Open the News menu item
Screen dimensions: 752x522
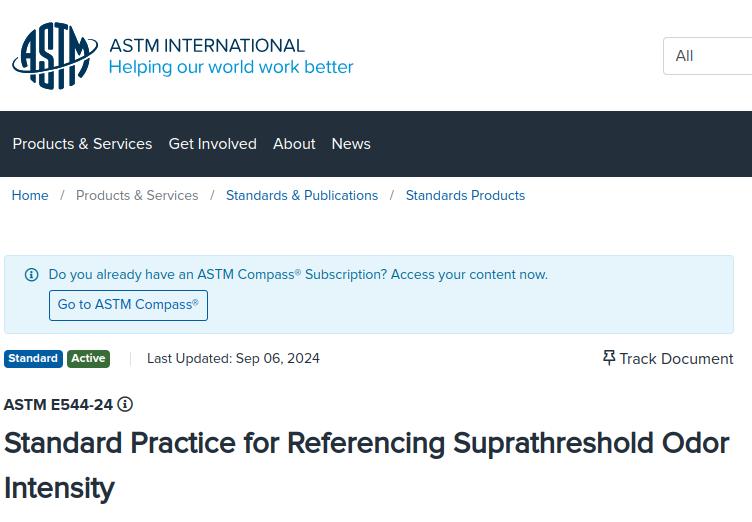[x=351, y=144]
